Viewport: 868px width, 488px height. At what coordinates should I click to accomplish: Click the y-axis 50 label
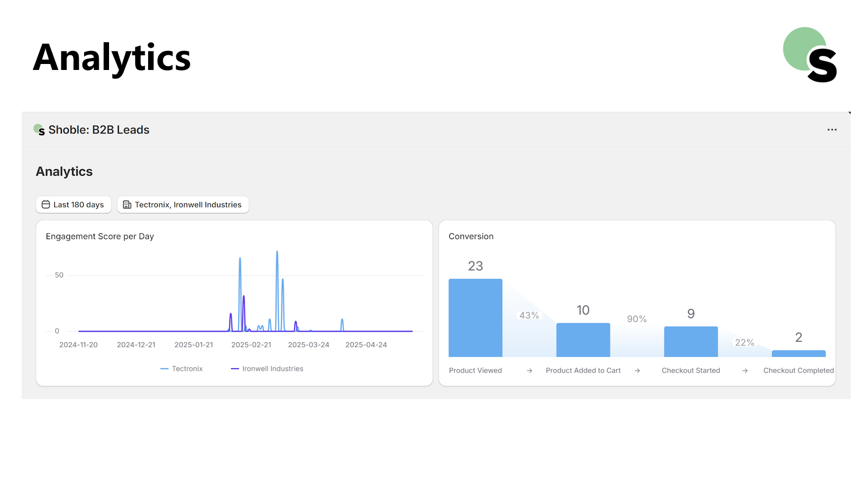coord(59,275)
